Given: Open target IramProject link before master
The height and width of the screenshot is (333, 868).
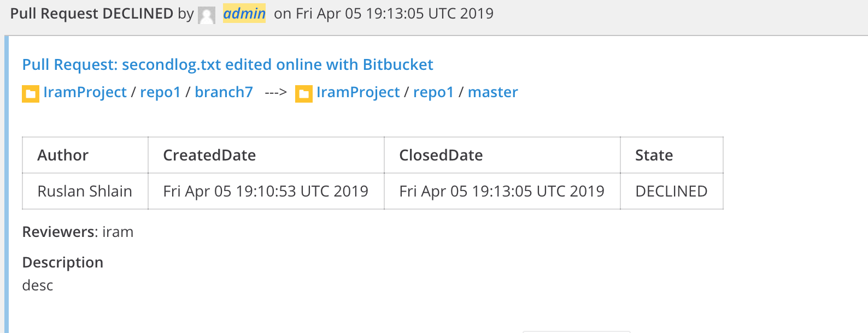Looking at the screenshot, I should 358,92.
